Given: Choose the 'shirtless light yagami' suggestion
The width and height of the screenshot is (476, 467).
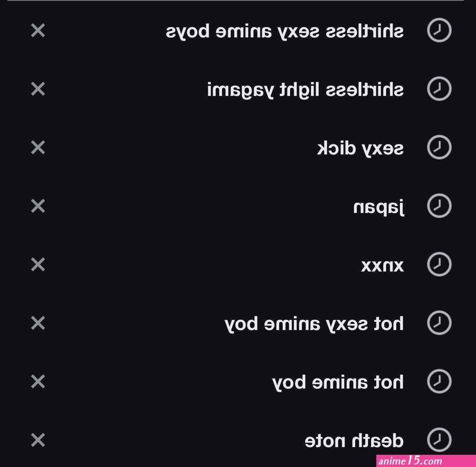Looking at the screenshot, I should [x=306, y=90].
